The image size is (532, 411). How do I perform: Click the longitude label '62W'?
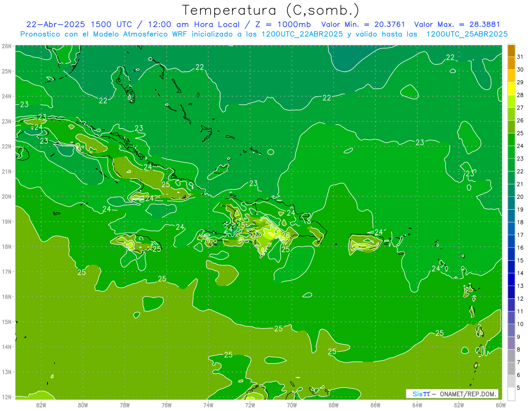[x=459, y=405]
